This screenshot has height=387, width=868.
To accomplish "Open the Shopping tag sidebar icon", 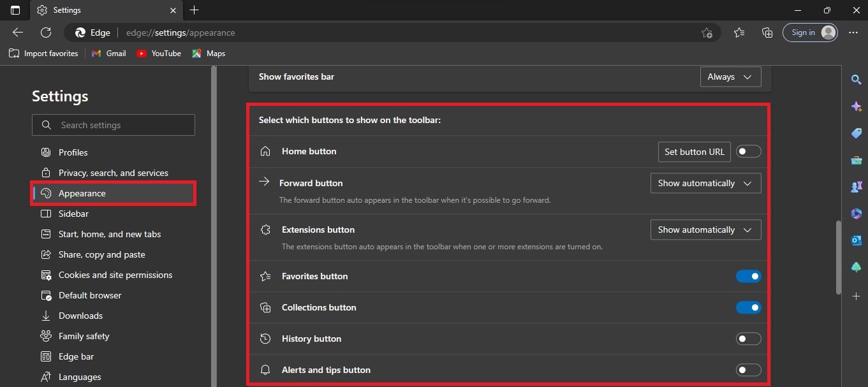I will (x=857, y=133).
